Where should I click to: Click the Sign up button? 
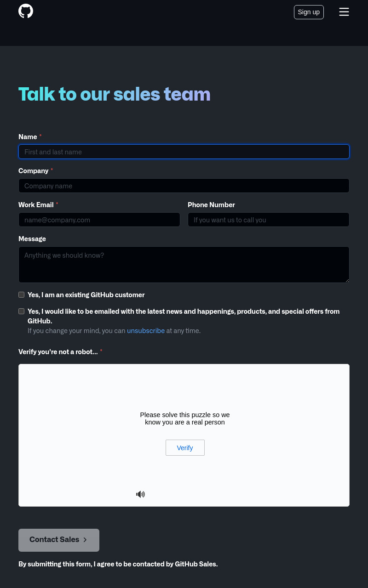[x=309, y=12]
